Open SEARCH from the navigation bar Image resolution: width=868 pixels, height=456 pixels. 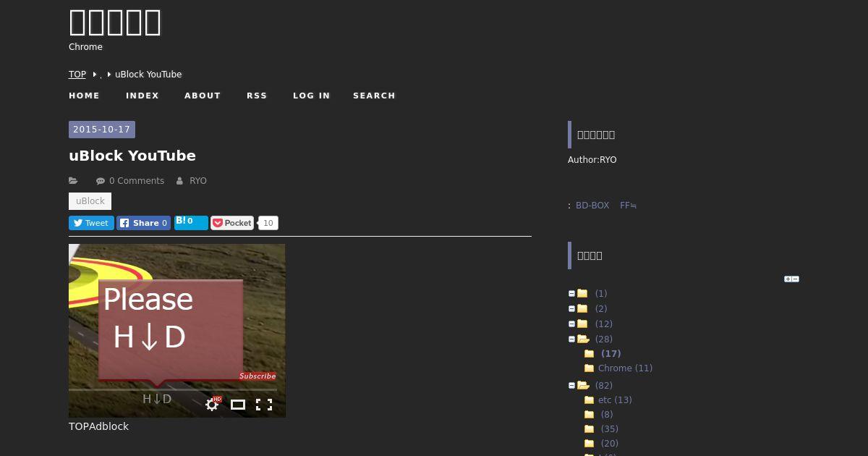coord(374,96)
